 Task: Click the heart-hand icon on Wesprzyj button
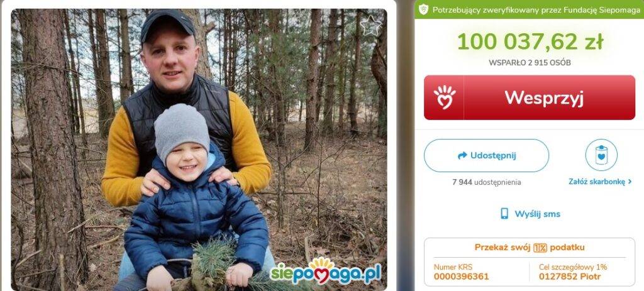click(445, 97)
